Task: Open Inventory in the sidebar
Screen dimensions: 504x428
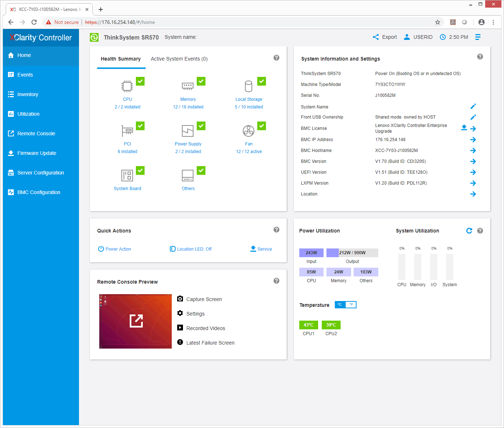Action: pos(41,94)
